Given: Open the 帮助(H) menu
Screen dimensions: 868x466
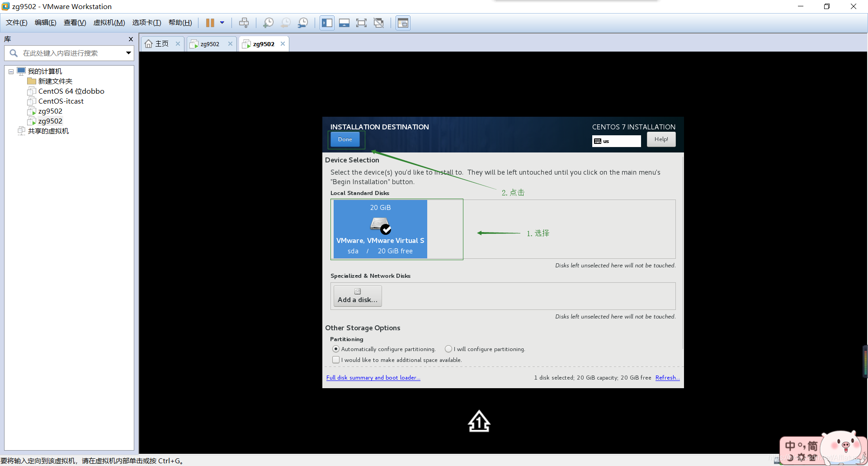Looking at the screenshot, I should [x=180, y=23].
